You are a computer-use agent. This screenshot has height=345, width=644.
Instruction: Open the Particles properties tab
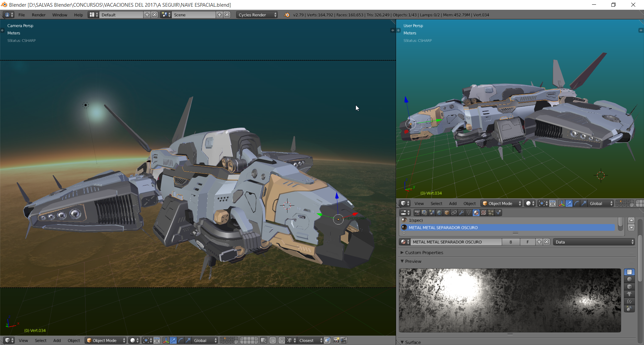pyautogui.click(x=491, y=213)
